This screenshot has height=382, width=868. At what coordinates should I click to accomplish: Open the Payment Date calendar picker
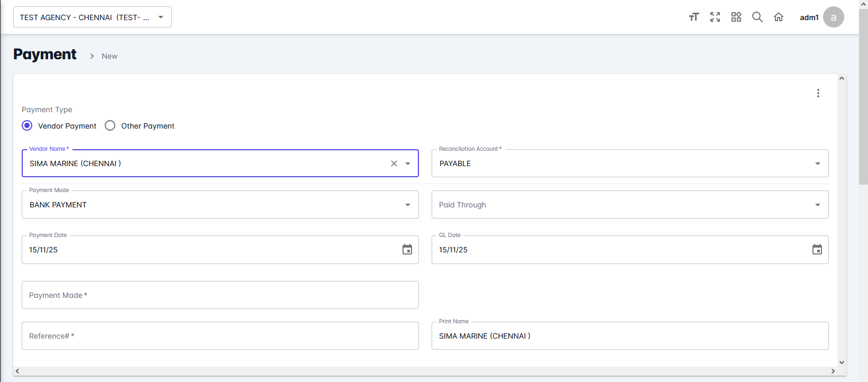point(407,250)
